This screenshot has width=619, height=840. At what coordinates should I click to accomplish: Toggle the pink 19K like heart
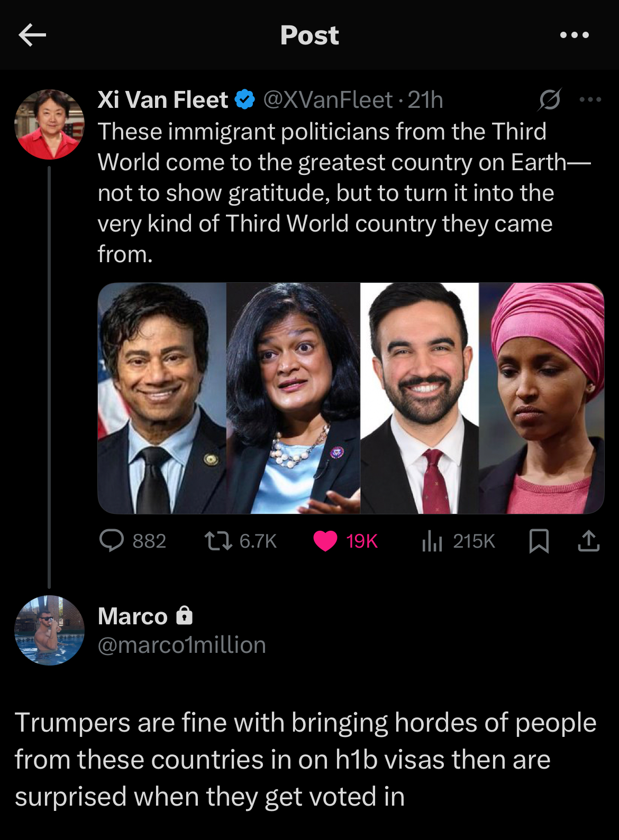coord(325,541)
